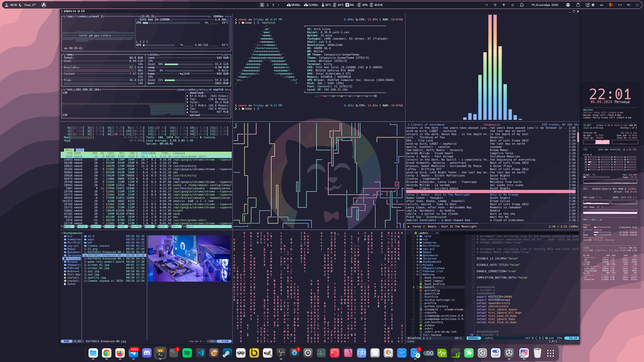Open Discord from the dock
644x362 pixels.
[147, 353]
